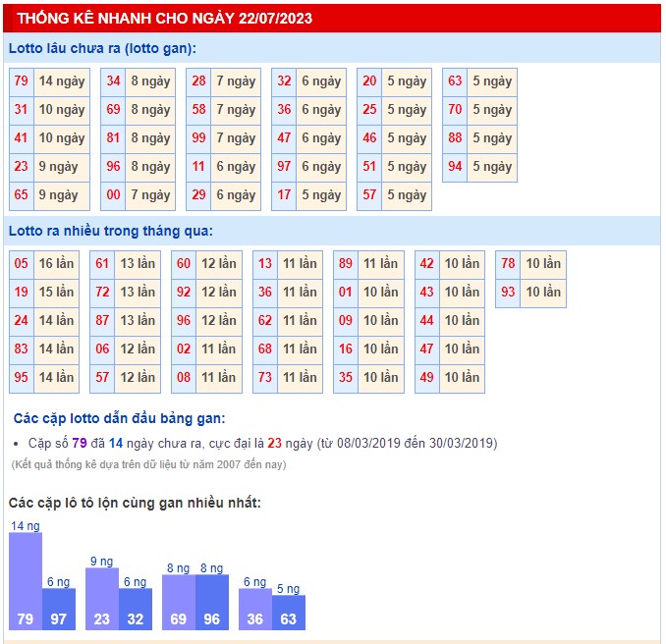Click 'Các cặp lô tô lộn' chart title
This screenshot has height=644, width=666.
[x=135, y=503]
